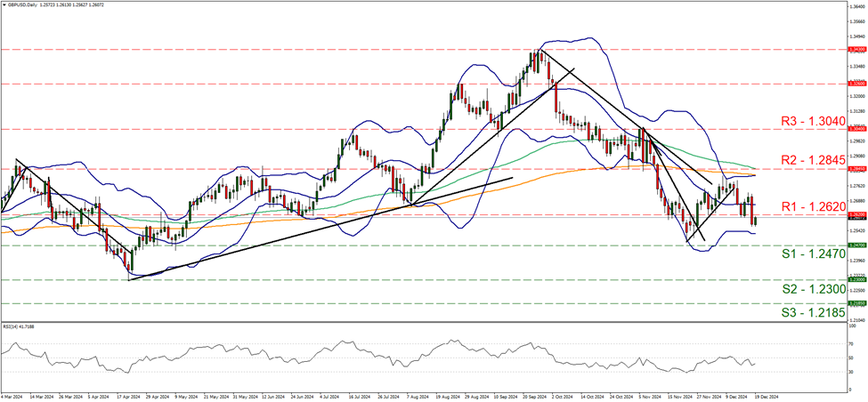Click the 4 Mar 2024 date label
This screenshot has height=402, width=868.
point(12,397)
